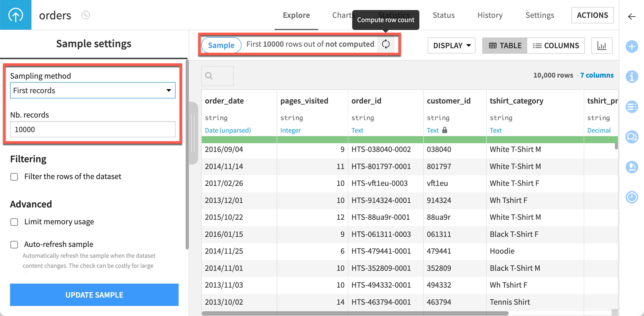Click cell 2014/11/14
This screenshot has height=316, width=644.
click(239, 167)
